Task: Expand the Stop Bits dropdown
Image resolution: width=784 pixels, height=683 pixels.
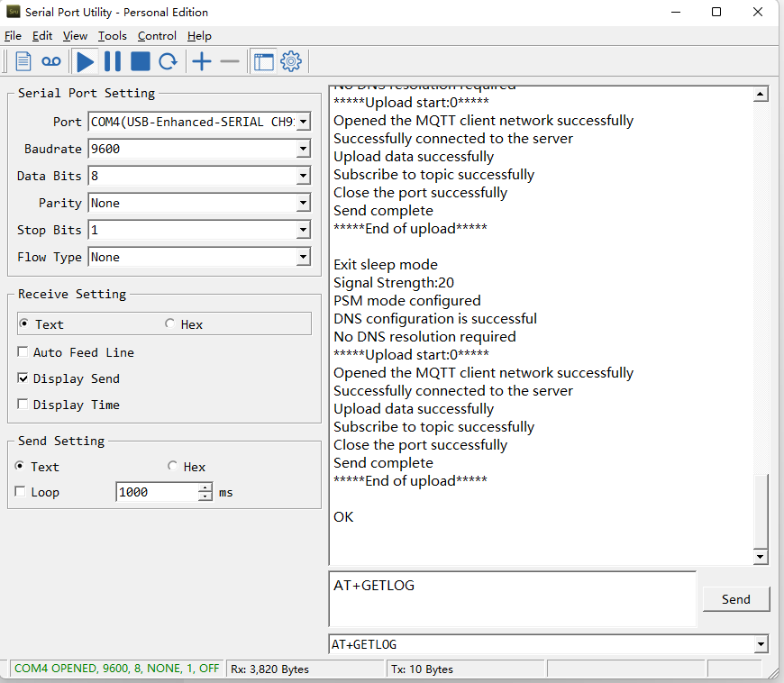Action: coord(303,230)
